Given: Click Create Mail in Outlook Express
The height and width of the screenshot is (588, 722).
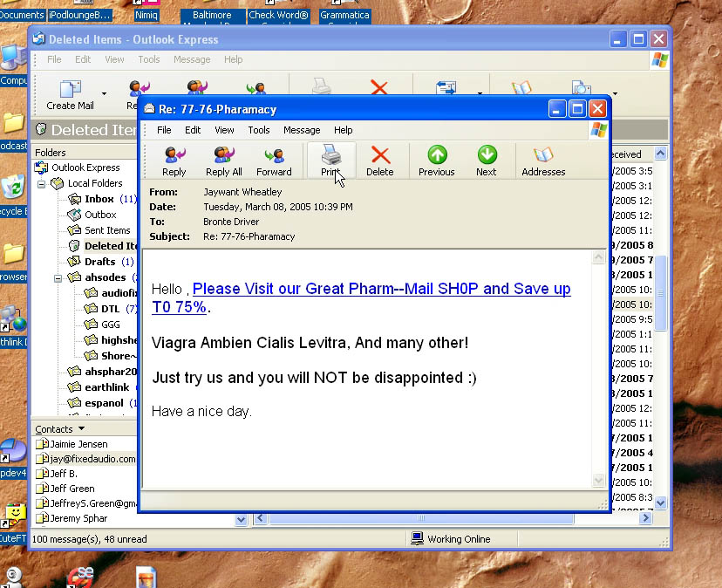Looking at the screenshot, I should point(70,95).
